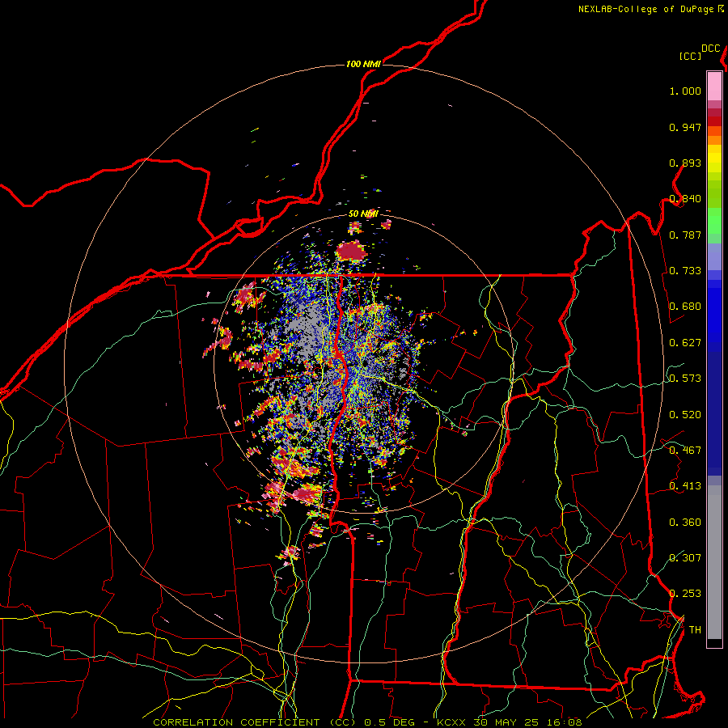Click the 0.627 scale label
Image resolution: width=728 pixels, height=728 pixels.
(685, 343)
